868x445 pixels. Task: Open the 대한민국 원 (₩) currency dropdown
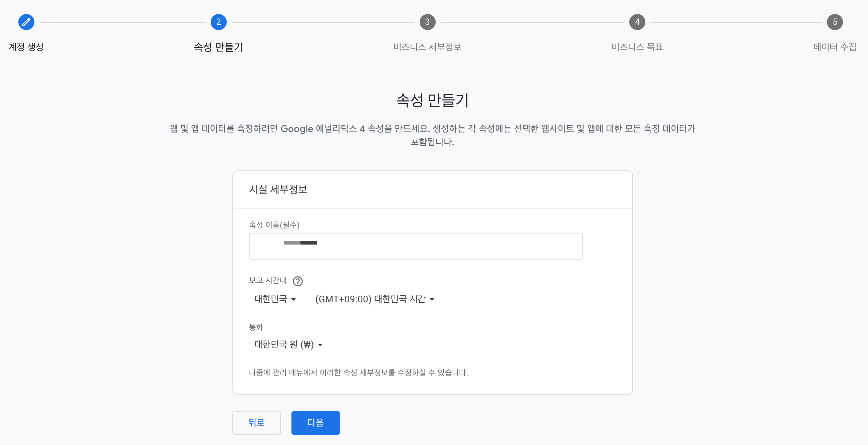click(x=288, y=344)
